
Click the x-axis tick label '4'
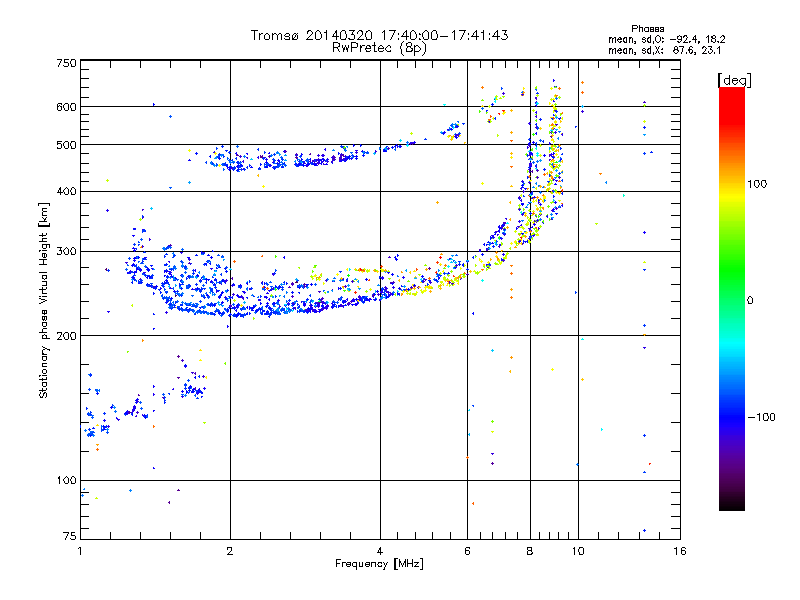[x=380, y=551]
